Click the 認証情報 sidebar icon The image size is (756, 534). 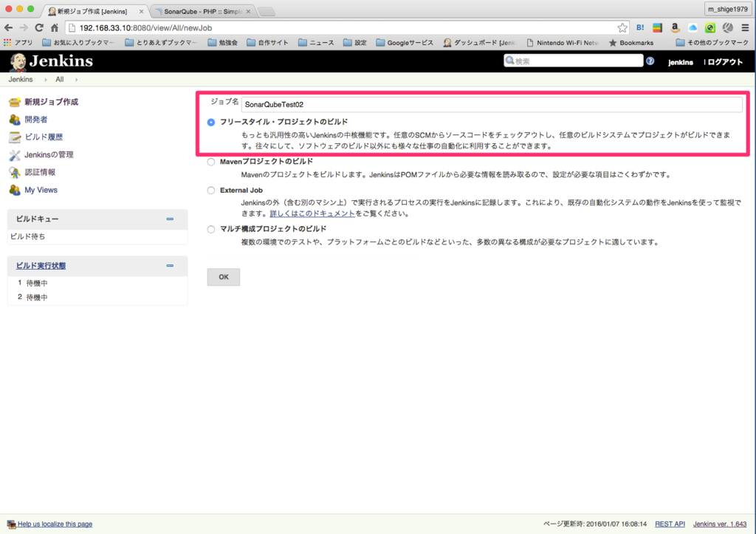point(15,172)
